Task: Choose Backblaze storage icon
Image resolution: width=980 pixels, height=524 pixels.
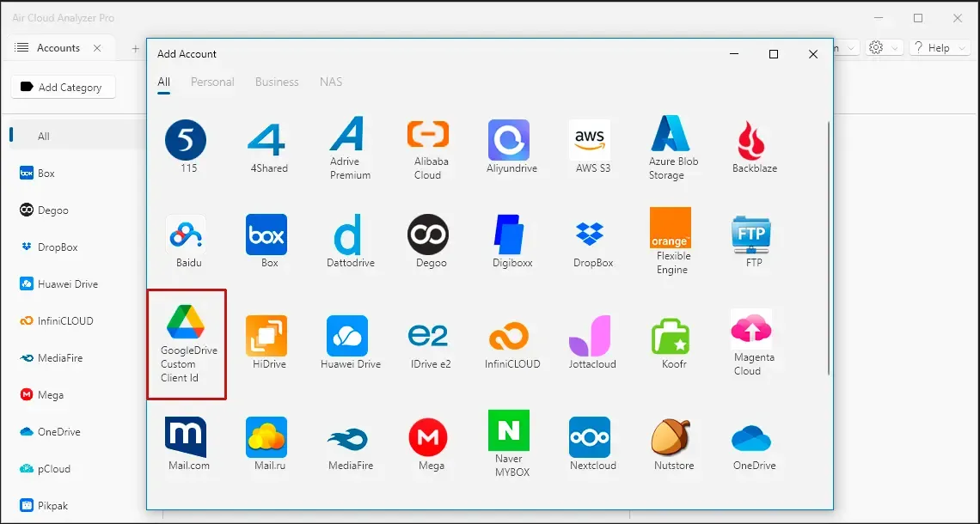Action: point(751,140)
